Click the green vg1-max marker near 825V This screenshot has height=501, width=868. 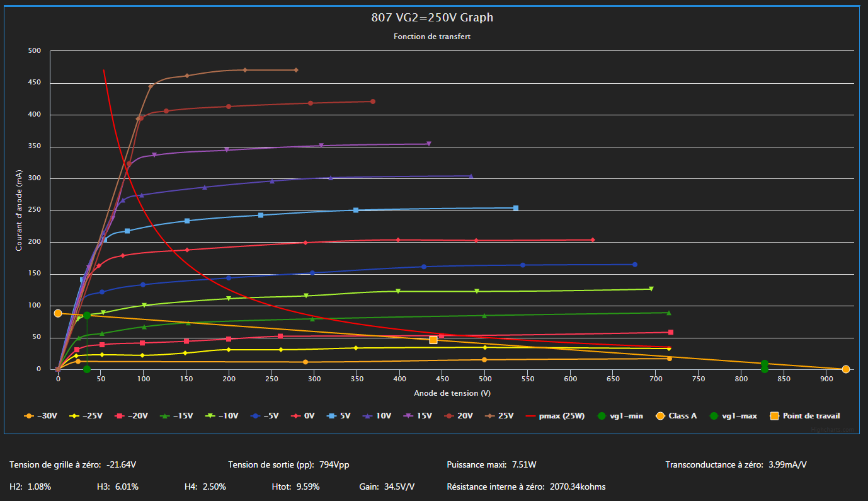point(764,364)
